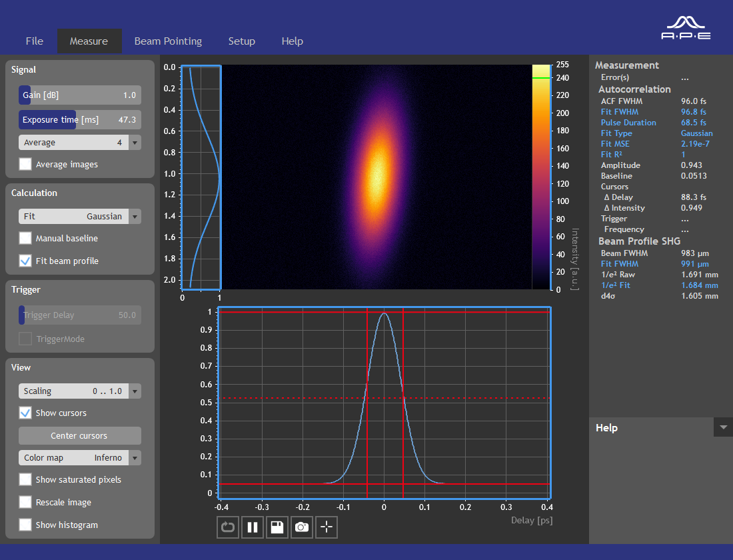Viewport: 733px width, 560px height.
Task: Click the reset/loop arrow icon below the plot
Action: point(228,527)
